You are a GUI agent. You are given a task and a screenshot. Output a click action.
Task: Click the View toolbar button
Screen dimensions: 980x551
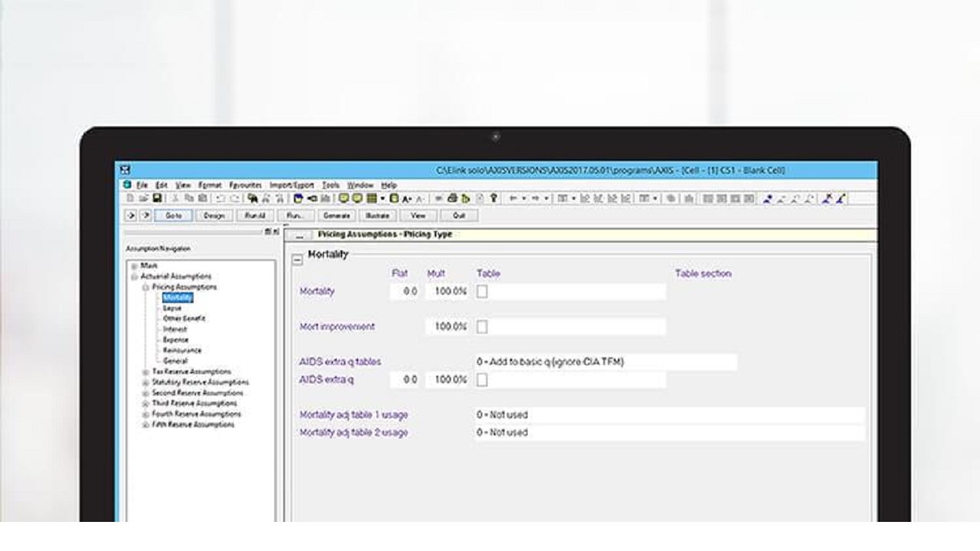click(x=418, y=216)
